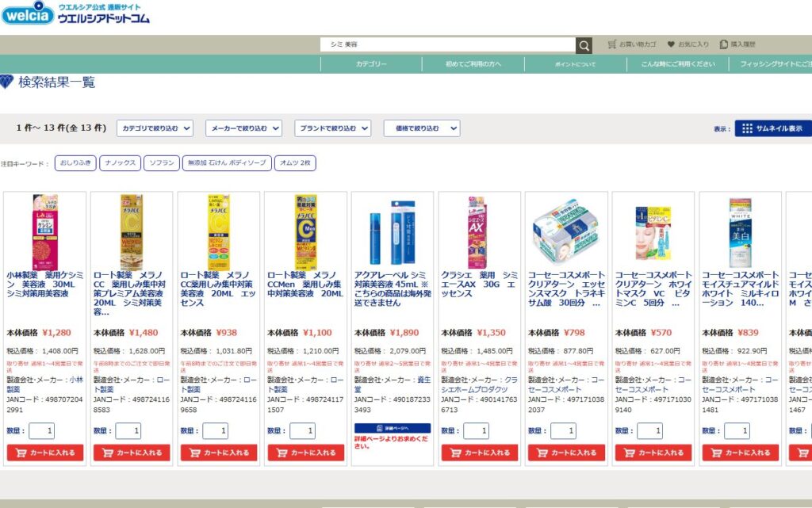Open クリアターン ホワイトマスク VC image
Viewport: 812px width, 508px height.
click(653, 233)
